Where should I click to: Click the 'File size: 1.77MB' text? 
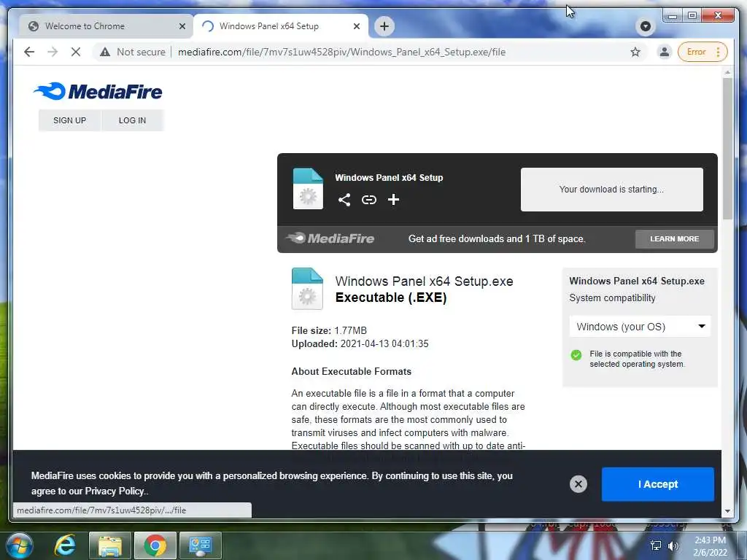[329, 330]
